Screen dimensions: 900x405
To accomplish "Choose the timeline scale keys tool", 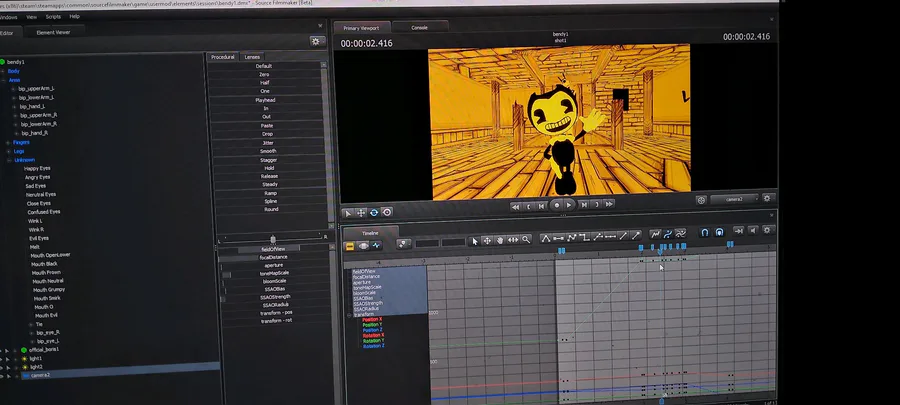I will tap(513, 240).
